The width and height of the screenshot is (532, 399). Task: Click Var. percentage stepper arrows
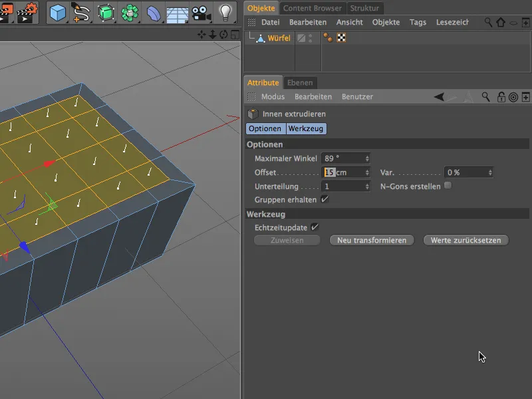pos(490,172)
